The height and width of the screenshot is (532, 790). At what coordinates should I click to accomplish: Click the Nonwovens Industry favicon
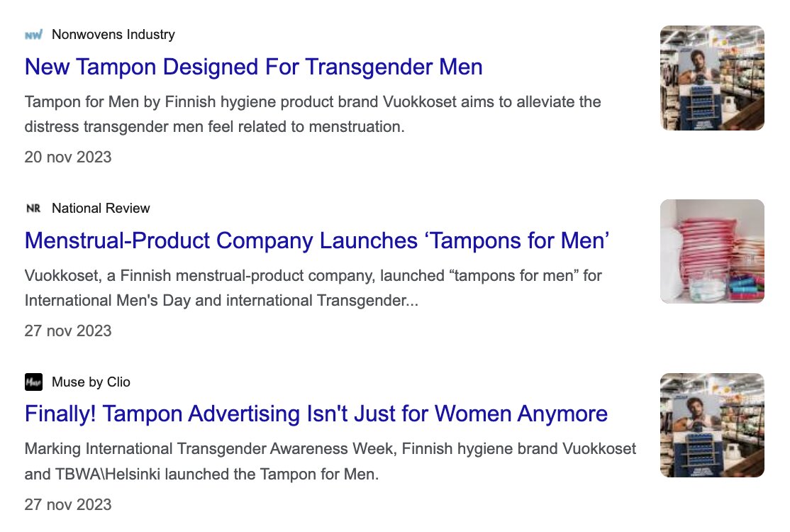coord(33,35)
